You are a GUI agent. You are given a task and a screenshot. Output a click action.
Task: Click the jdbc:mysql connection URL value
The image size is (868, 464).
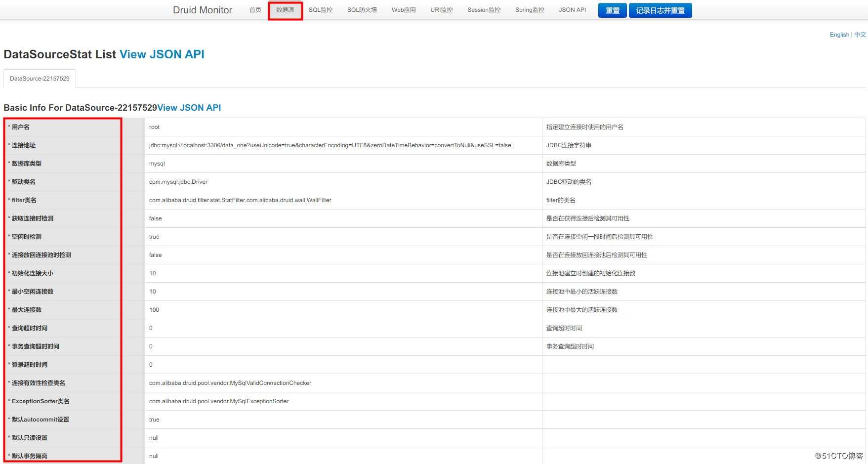[x=330, y=145]
